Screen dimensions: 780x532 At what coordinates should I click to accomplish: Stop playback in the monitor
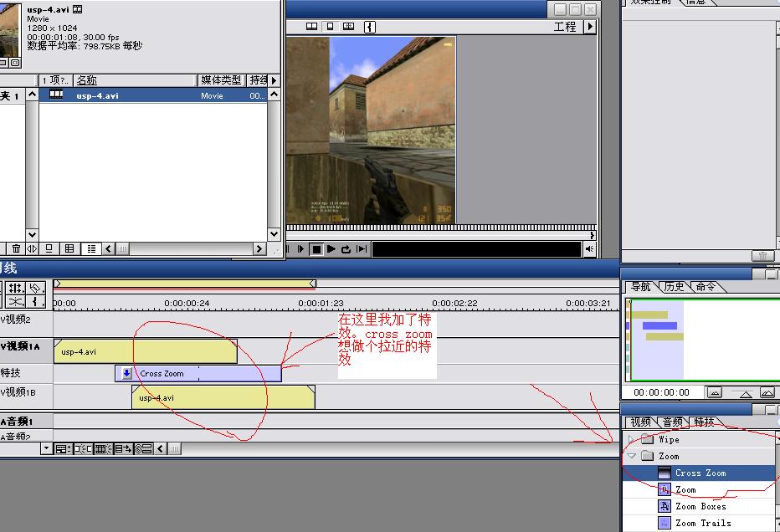[x=316, y=249]
